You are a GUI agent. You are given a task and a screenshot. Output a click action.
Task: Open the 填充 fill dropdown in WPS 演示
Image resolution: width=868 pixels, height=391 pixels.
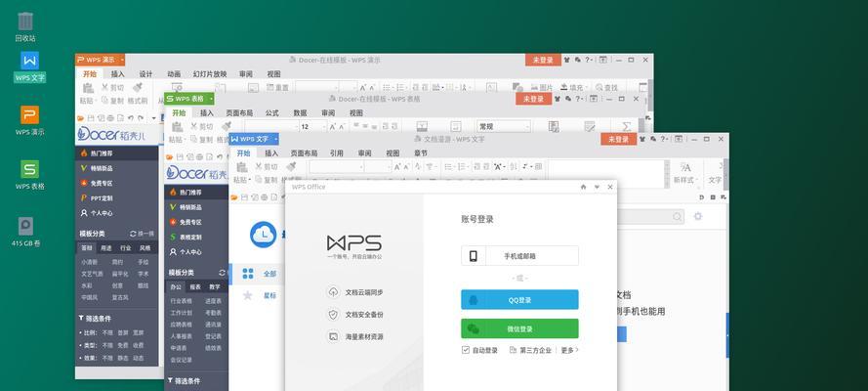pos(586,88)
